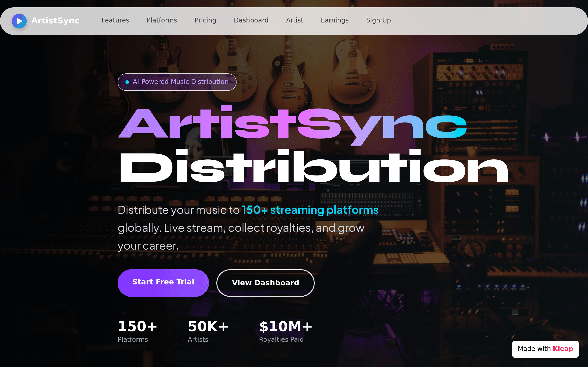
Task: Go to the Platforms page
Action: pos(162,20)
